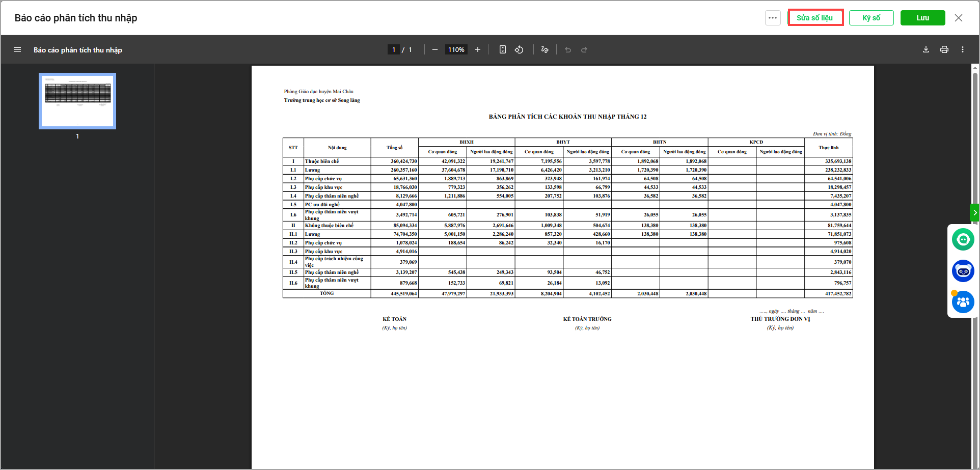Image resolution: width=980 pixels, height=470 pixels.
Task: Click the page number input field
Action: tap(394, 49)
